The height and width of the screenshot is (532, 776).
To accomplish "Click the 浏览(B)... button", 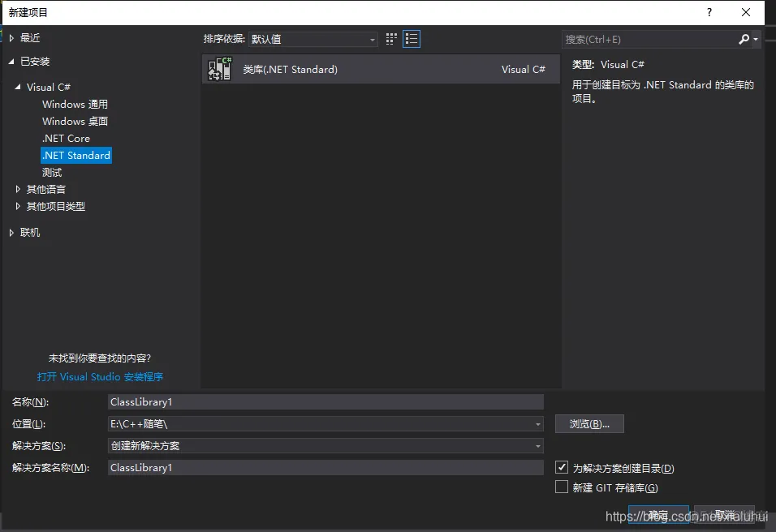I will coord(589,423).
